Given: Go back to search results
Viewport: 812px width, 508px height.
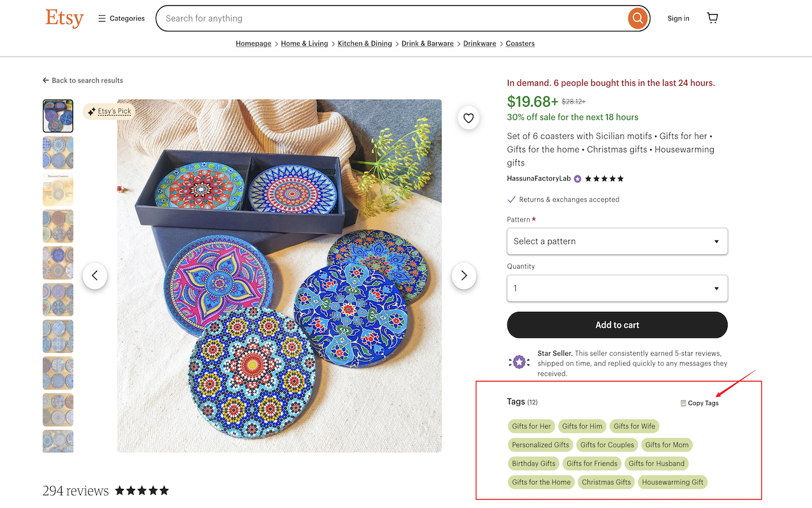Looking at the screenshot, I should point(82,80).
